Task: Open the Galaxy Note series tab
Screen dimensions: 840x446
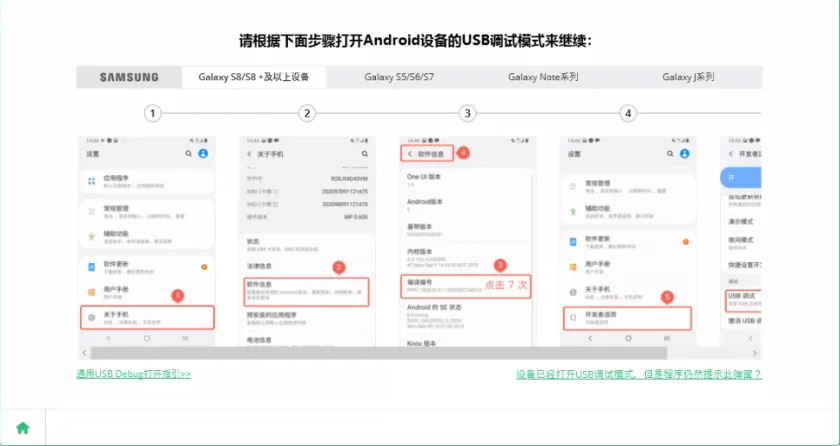Action: [x=543, y=77]
